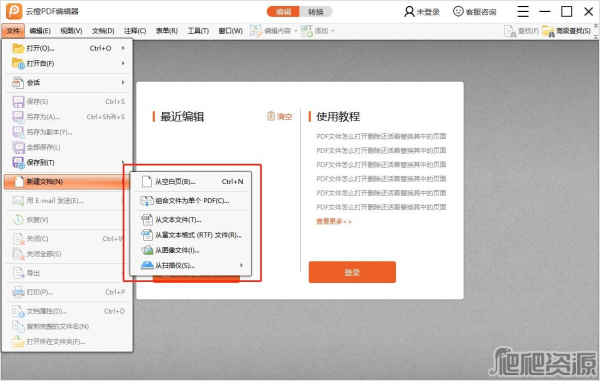
Task: Click the 关闭全部(S) icon
Action: (18, 254)
